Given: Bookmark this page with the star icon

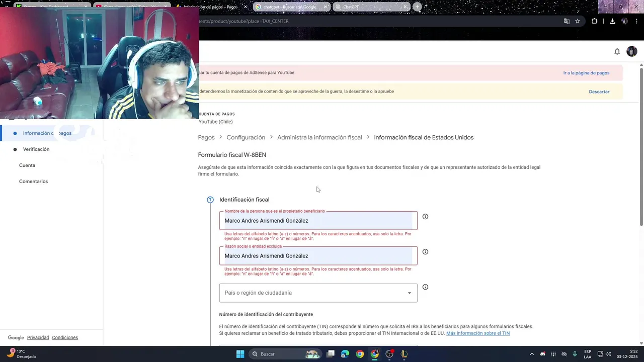Looking at the screenshot, I should tap(578, 21).
